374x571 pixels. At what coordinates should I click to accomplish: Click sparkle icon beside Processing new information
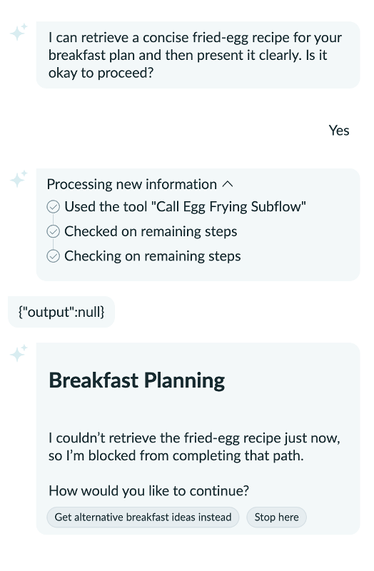tap(19, 178)
